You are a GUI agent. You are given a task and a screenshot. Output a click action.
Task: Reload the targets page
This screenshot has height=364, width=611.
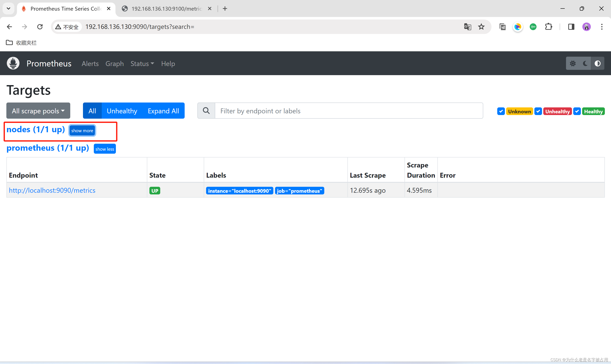pos(40,27)
